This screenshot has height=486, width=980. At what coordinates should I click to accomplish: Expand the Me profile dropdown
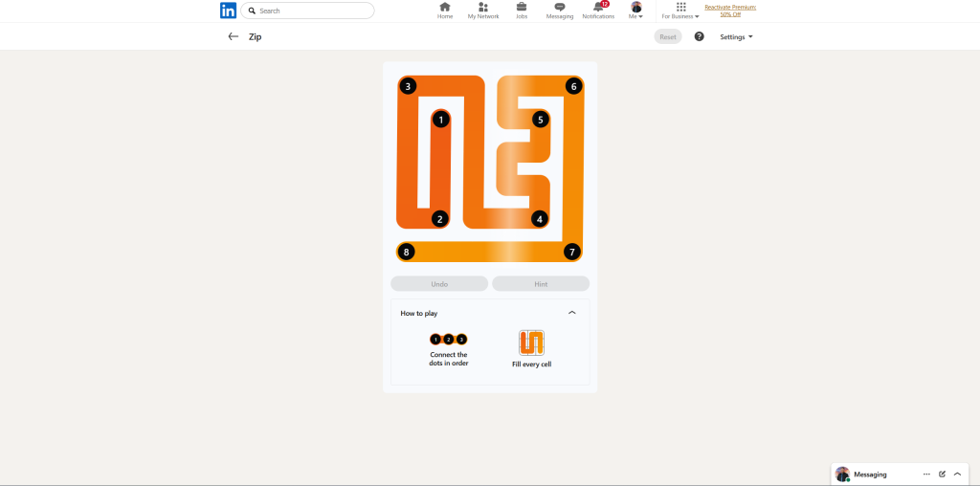tap(635, 11)
